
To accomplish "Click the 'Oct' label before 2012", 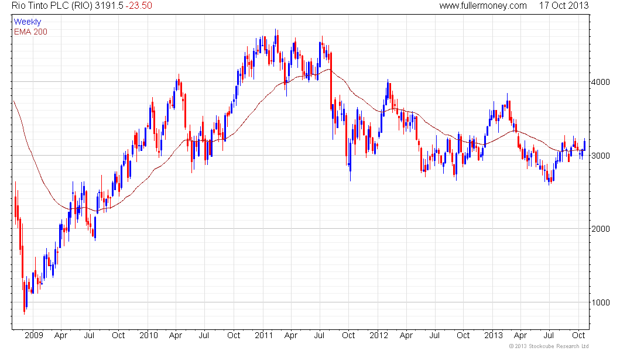I will 348,335.
